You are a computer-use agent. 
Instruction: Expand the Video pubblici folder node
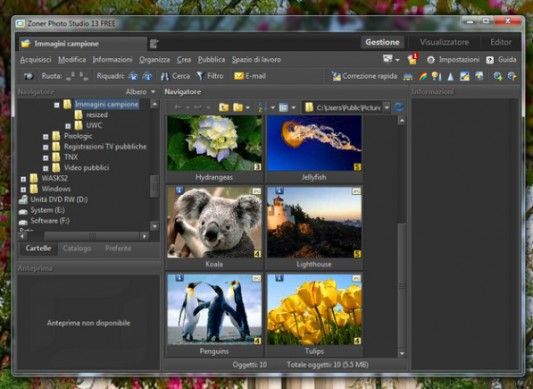[46, 168]
